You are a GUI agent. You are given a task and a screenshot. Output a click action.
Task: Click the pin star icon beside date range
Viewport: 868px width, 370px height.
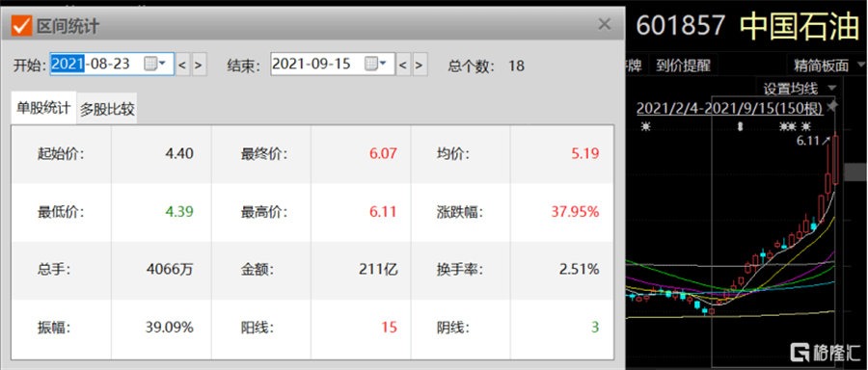[x=832, y=106]
